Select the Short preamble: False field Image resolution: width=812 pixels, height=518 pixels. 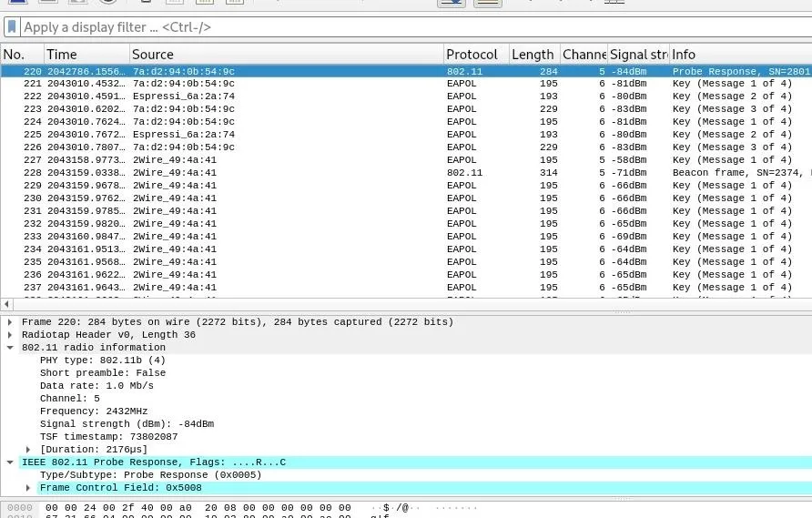click(103, 373)
